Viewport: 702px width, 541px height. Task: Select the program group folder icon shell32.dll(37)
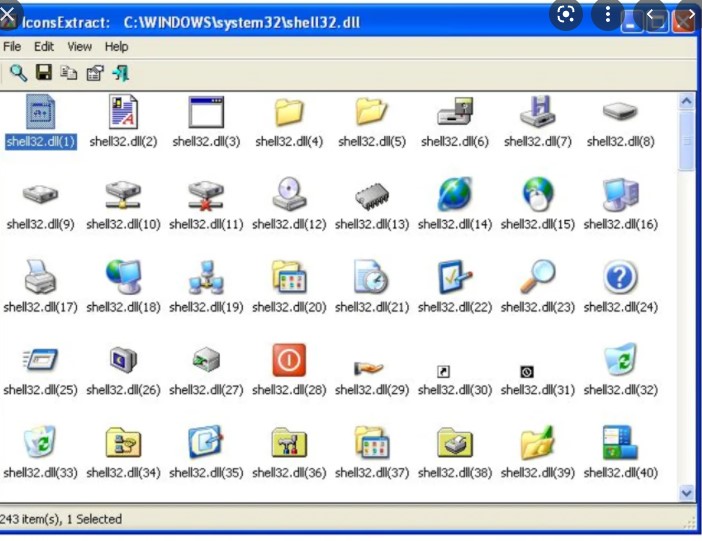[x=372, y=442]
